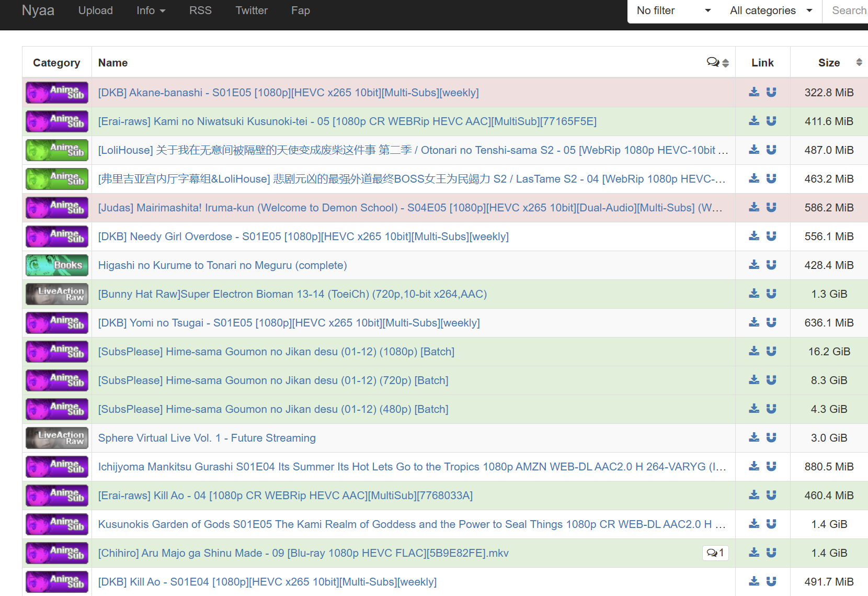Download torrent for Kusunokis Garden of Gods S01E05
The height and width of the screenshot is (596, 868).
click(x=754, y=524)
